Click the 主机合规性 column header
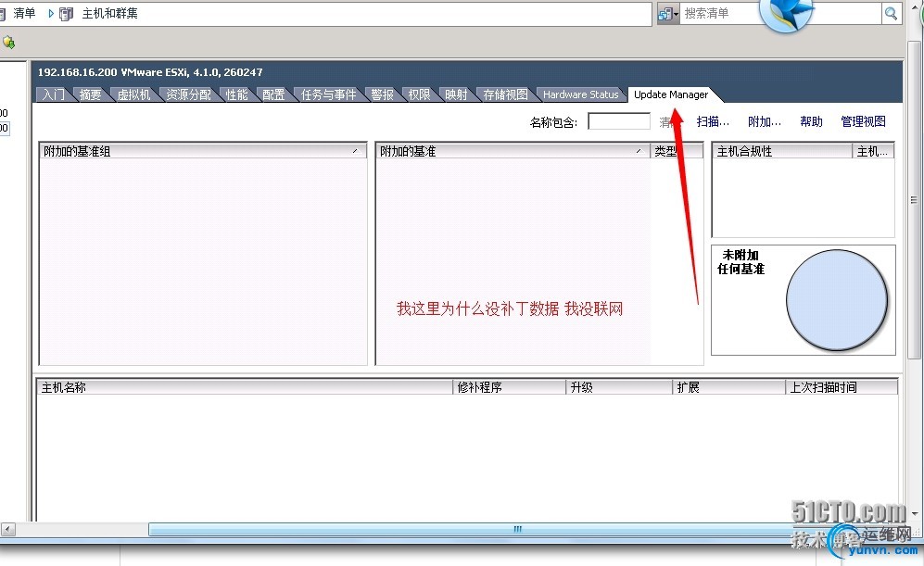Screen dimensions: 924x566 781,151
